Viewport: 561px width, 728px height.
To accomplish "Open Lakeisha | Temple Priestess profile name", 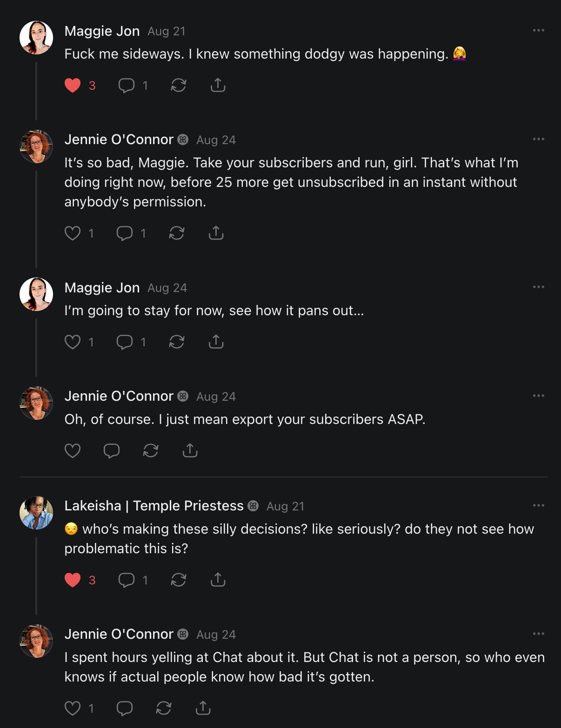I will (154, 506).
